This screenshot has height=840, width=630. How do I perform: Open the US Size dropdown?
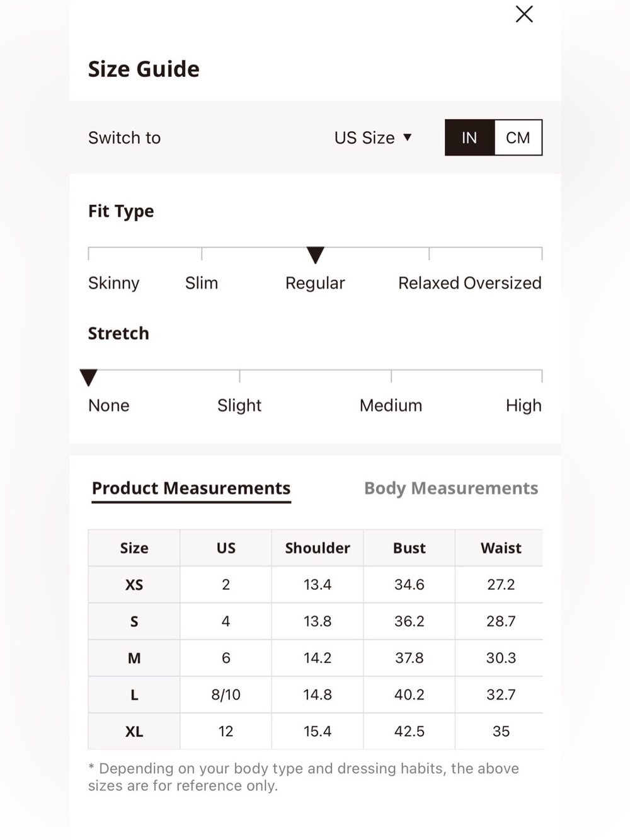(373, 137)
